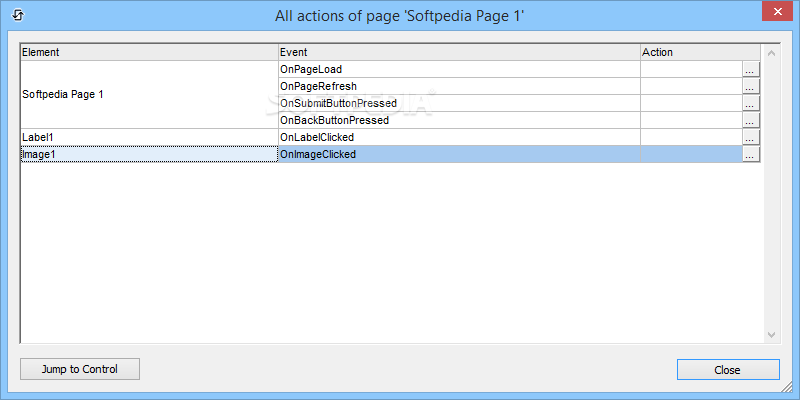This screenshot has height=400, width=800.
Task: Open action editor for OnPageLoad event
Action: tap(751, 69)
